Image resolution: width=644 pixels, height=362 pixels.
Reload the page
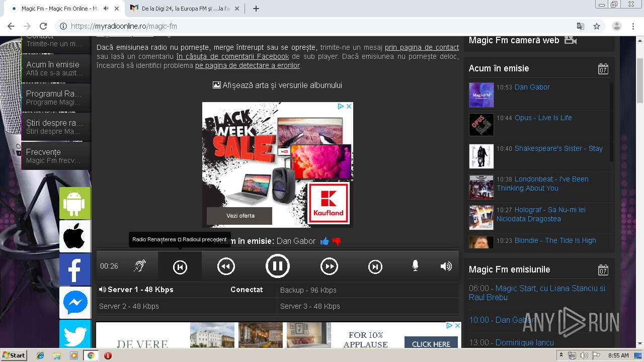tap(43, 26)
